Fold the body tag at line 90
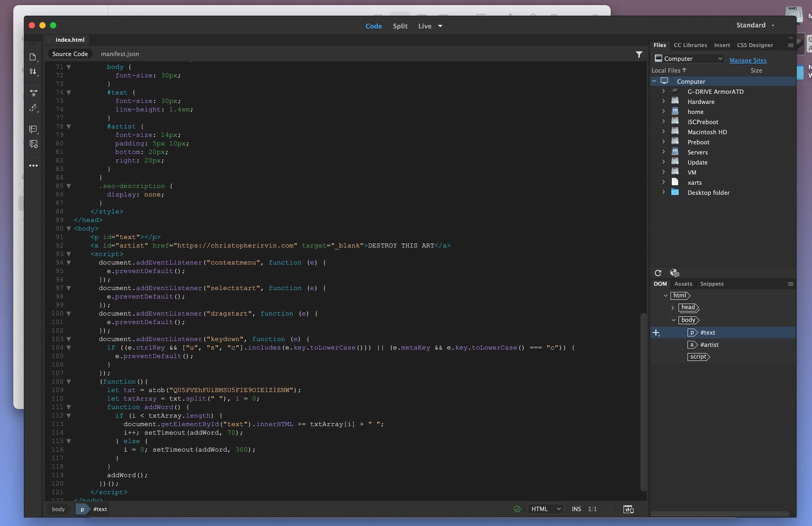Image resolution: width=812 pixels, height=526 pixels. (69, 229)
